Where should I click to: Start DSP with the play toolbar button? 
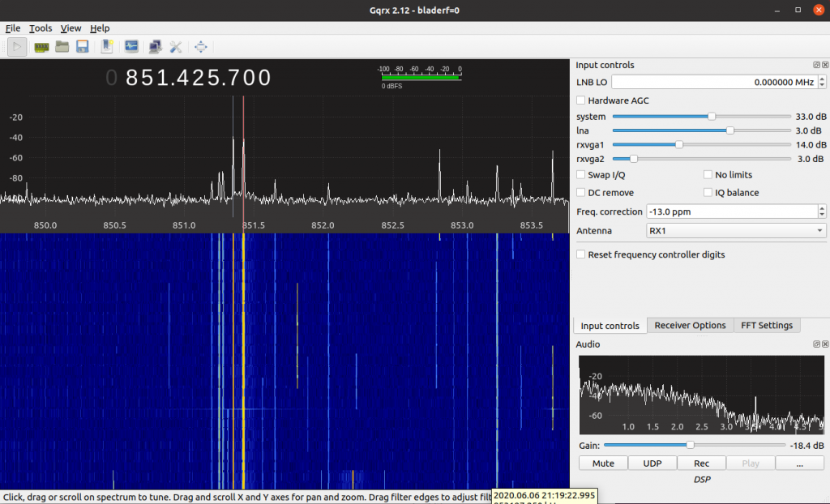tap(17, 47)
